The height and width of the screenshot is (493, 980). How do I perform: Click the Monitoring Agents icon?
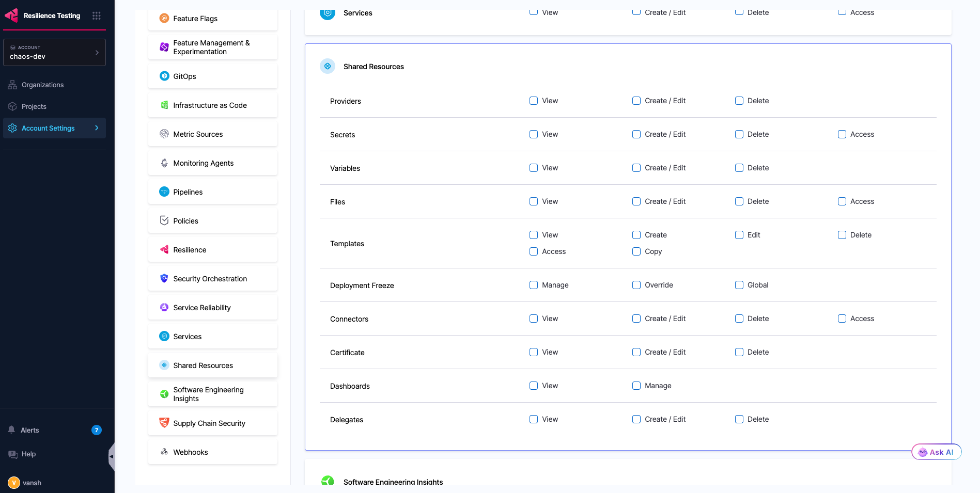point(164,163)
